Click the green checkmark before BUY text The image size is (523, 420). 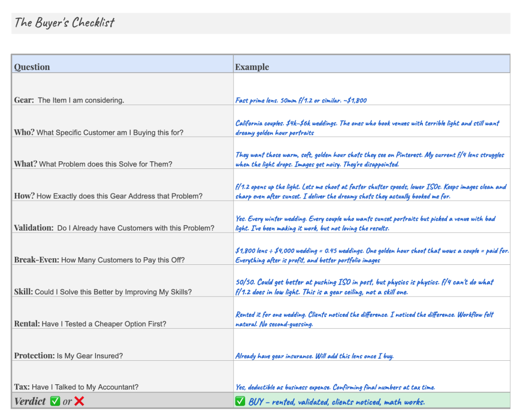click(x=240, y=402)
